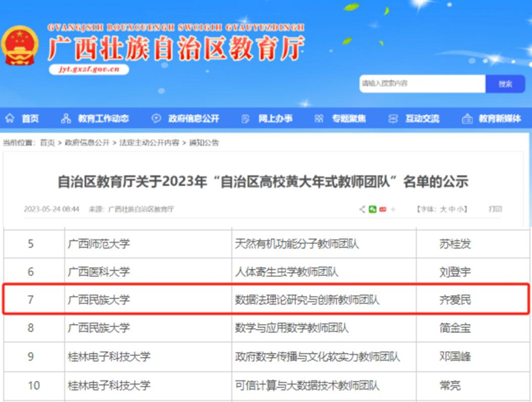This screenshot has width=532, height=402.
Task: Click the 专题聚焦 grid icon
Action: (x=318, y=119)
